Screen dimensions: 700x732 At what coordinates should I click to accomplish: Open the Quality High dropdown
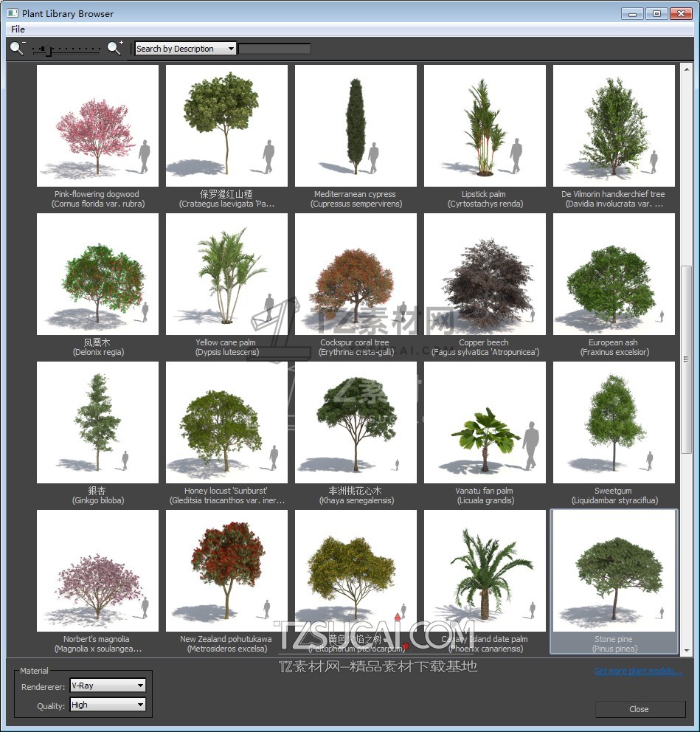[108, 705]
